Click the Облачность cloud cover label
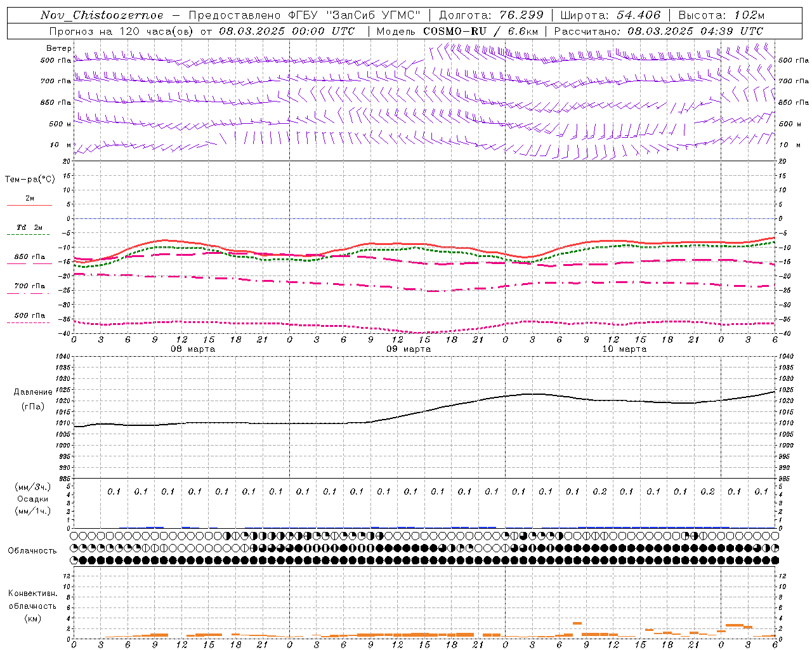Screen dimensions: 812x650 [32, 551]
